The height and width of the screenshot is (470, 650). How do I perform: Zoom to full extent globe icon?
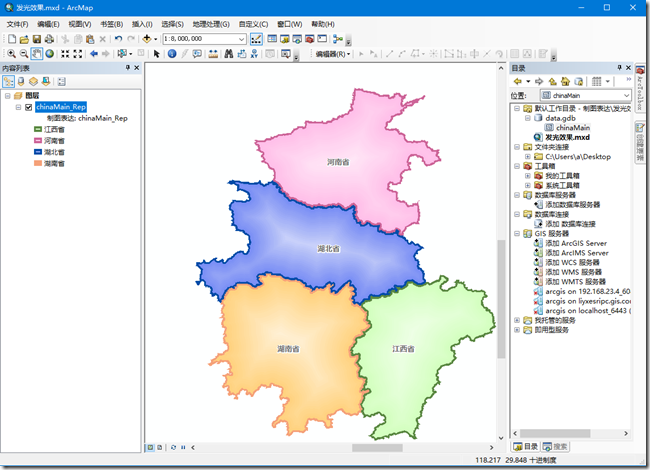50,53
